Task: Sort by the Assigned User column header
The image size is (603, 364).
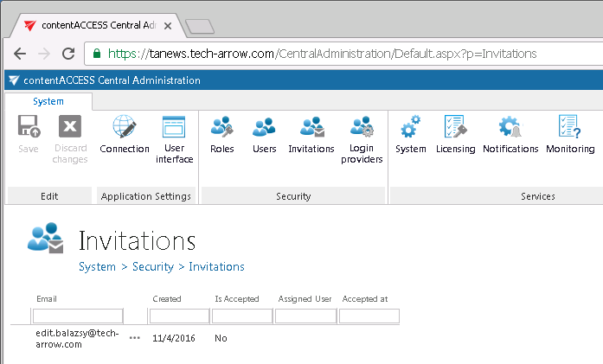Action: tap(305, 298)
